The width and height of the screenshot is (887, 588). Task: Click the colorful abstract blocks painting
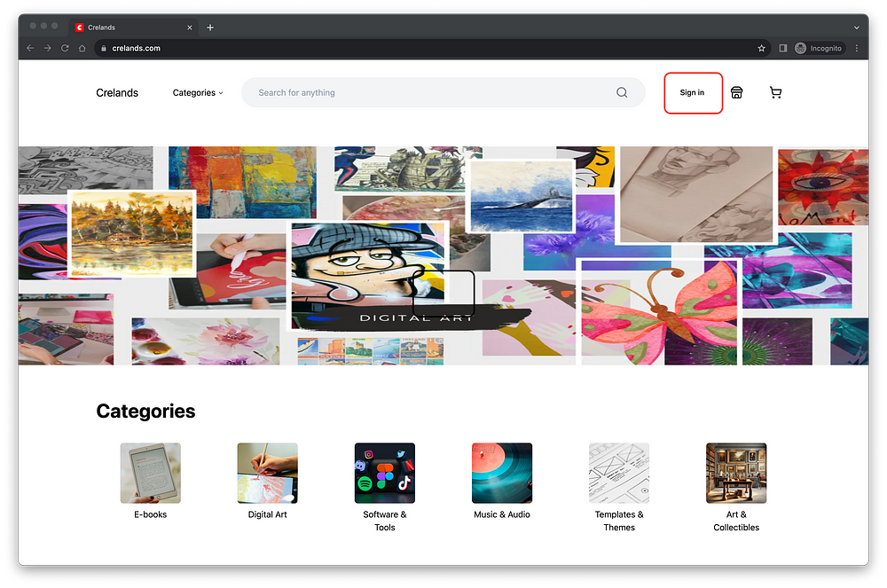coord(243,182)
